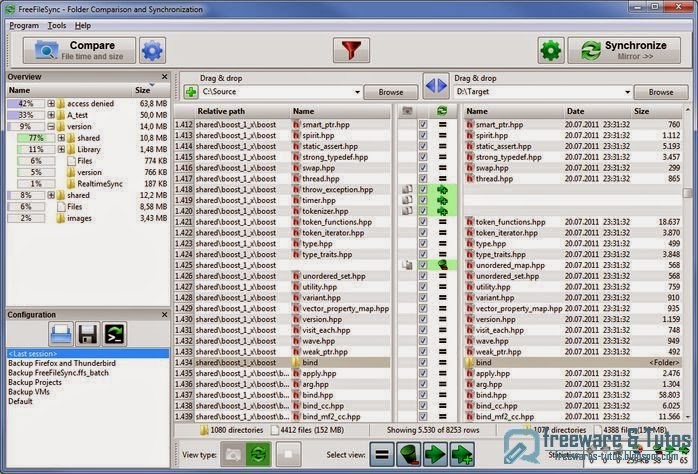
Task: Open the C:\Source path dropdown
Action: pos(357,92)
